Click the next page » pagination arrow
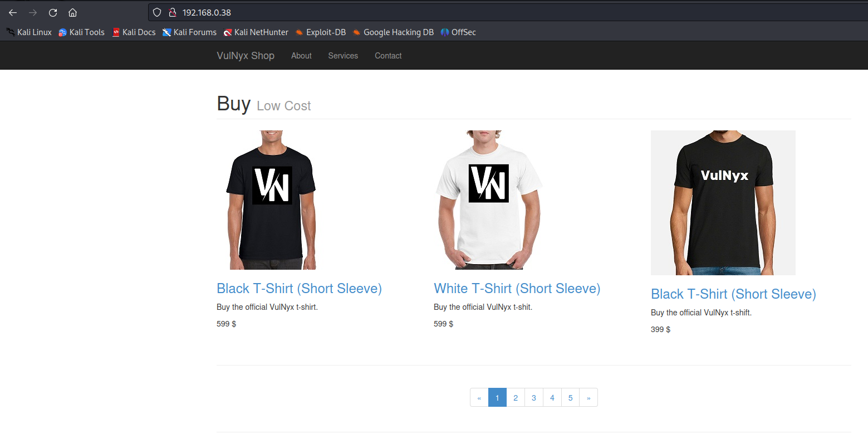 (589, 397)
